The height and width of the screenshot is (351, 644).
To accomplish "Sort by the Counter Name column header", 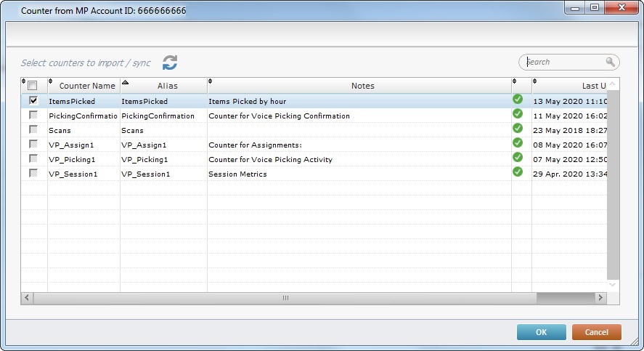I will pos(87,86).
